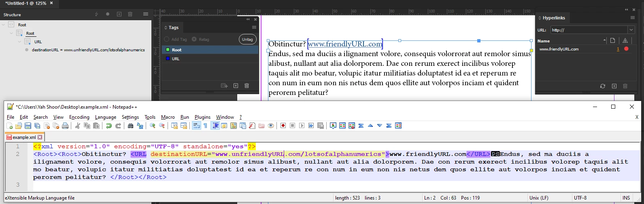
Task: Create new hyperlink with plus icon
Action: point(614,86)
